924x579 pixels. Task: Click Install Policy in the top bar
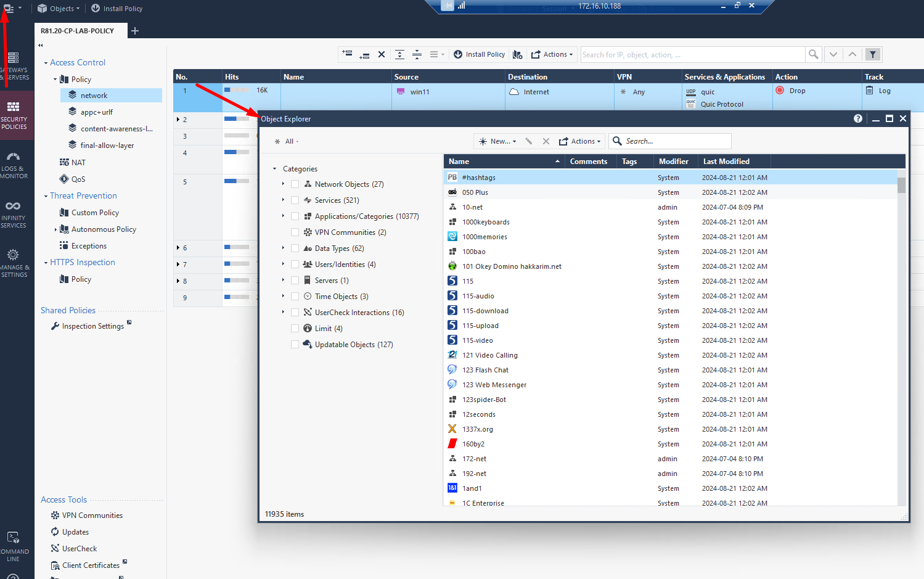117,9
